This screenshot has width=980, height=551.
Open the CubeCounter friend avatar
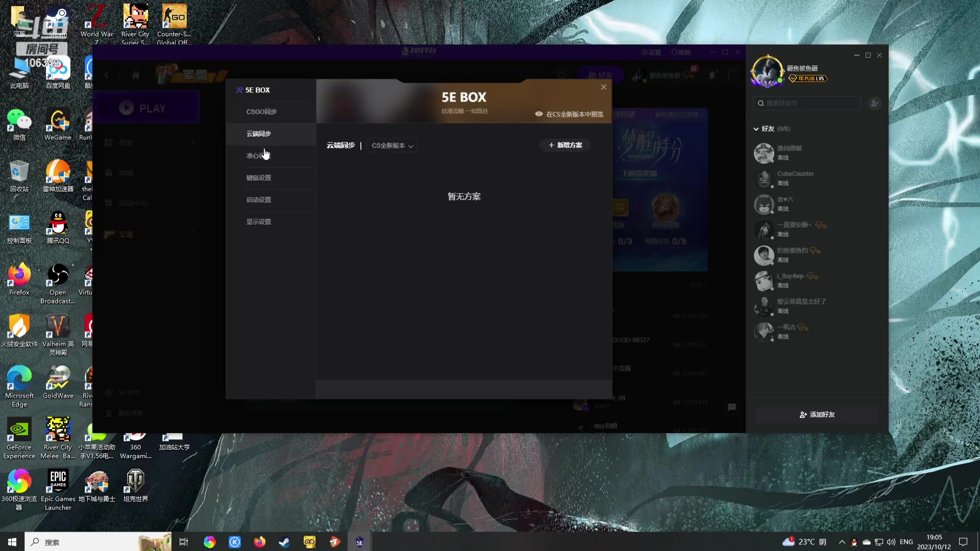(x=764, y=179)
